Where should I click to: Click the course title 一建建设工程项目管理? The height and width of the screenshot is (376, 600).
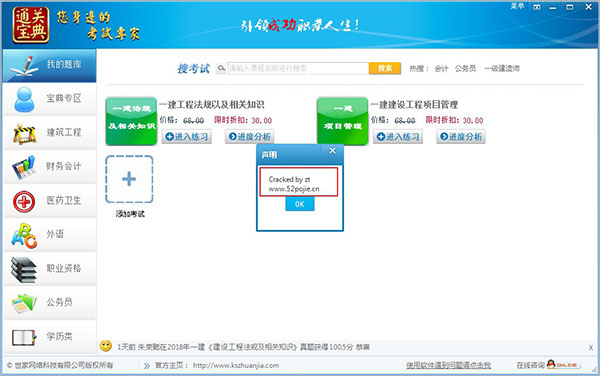point(414,104)
